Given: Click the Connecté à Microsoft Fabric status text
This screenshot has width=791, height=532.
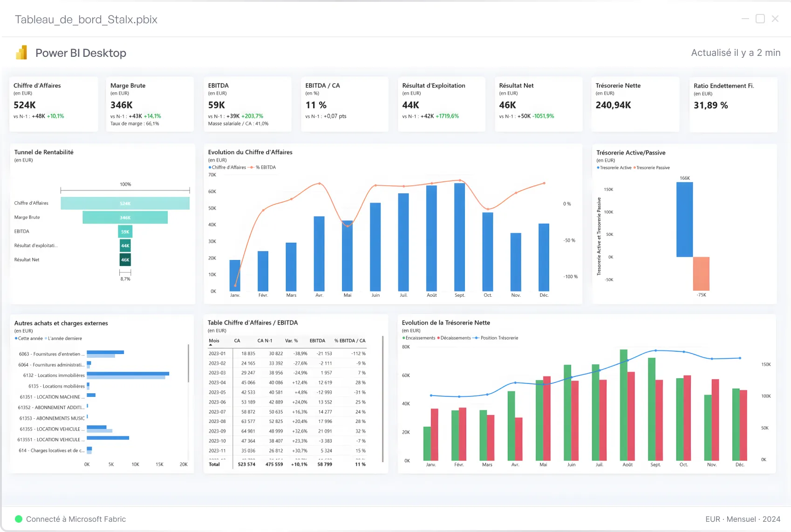Looking at the screenshot, I should coord(76,519).
